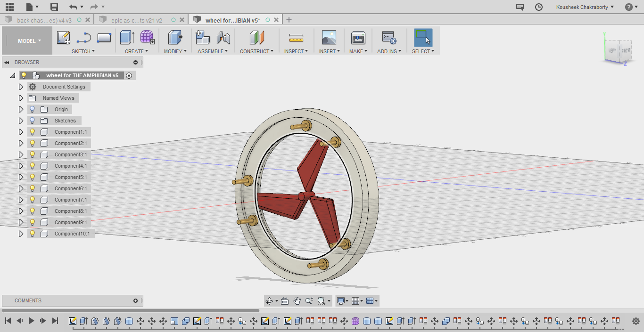
Task: Hide the Origin folder using its lightbulb
Action: pyautogui.click(x=32, y=109)
